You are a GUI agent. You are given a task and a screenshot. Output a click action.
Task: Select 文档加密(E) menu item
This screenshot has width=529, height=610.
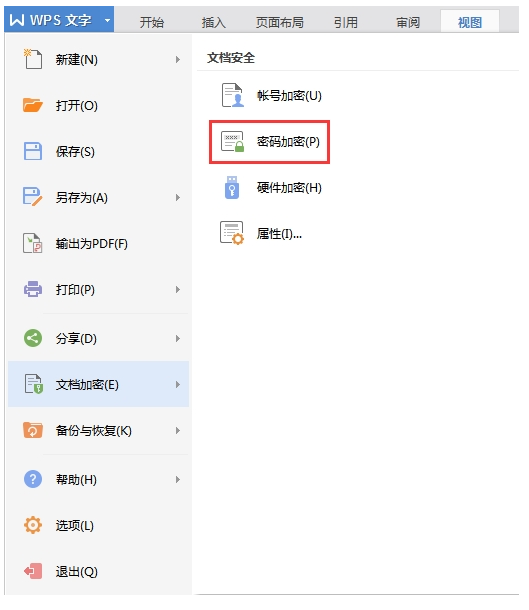click(x=98, y=384)
